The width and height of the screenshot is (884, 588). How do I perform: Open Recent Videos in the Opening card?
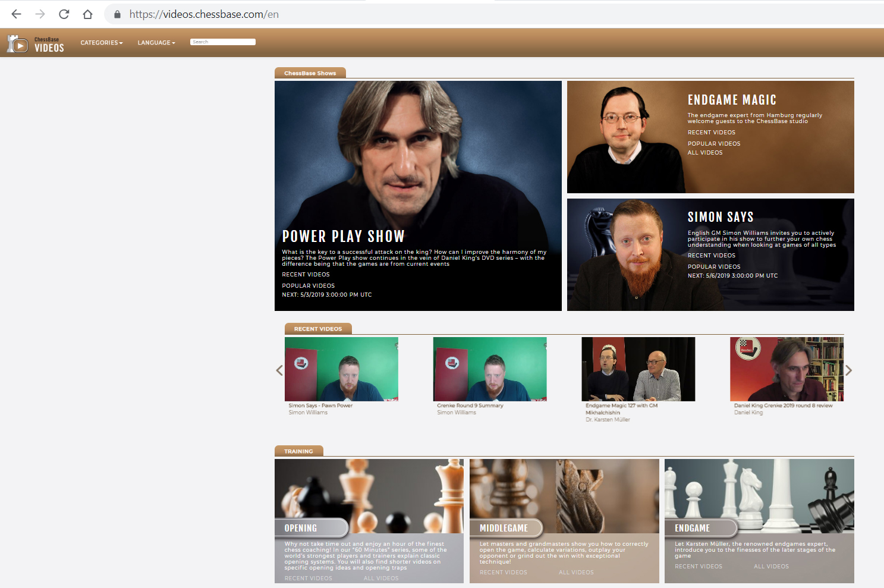coord(309,578)
